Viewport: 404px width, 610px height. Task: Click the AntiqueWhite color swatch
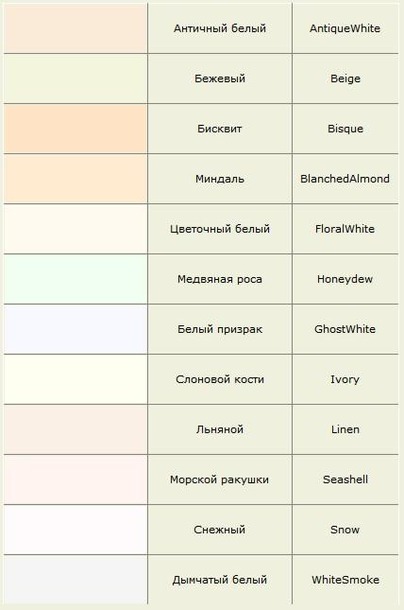(x=76, y=28)
